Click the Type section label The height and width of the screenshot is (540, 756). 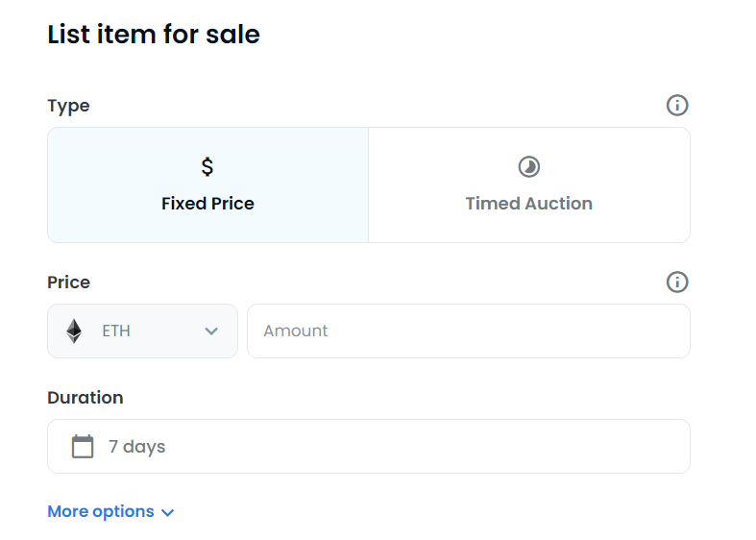[x=68, y=106]
